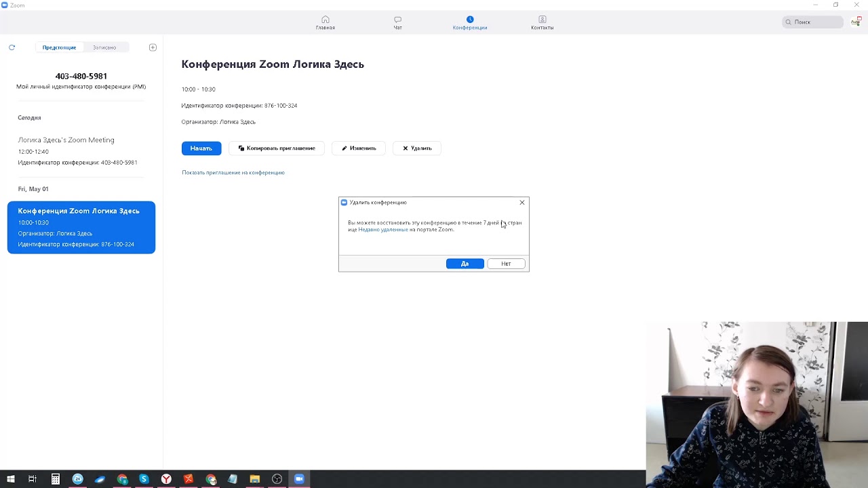This screenshot has width=868, height=488.
Task: Launch Calculator from the taskbar
Action: point(56,479)
